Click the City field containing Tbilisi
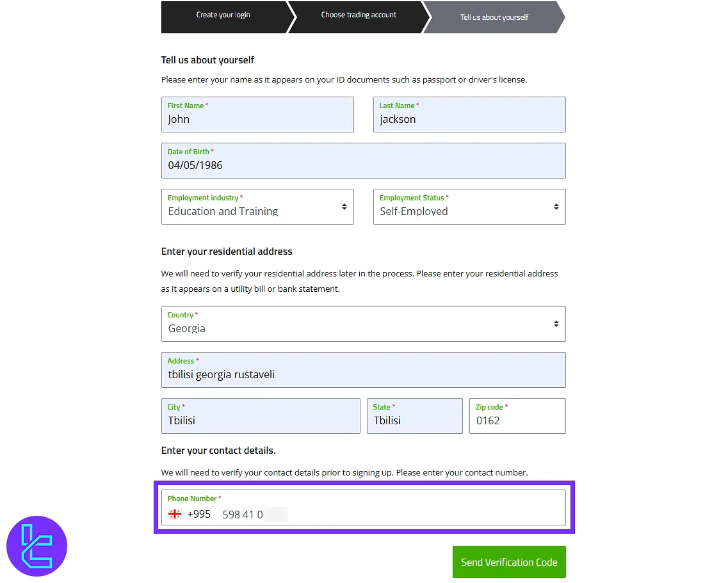This screenshot has width=728, height=583. 261,416
